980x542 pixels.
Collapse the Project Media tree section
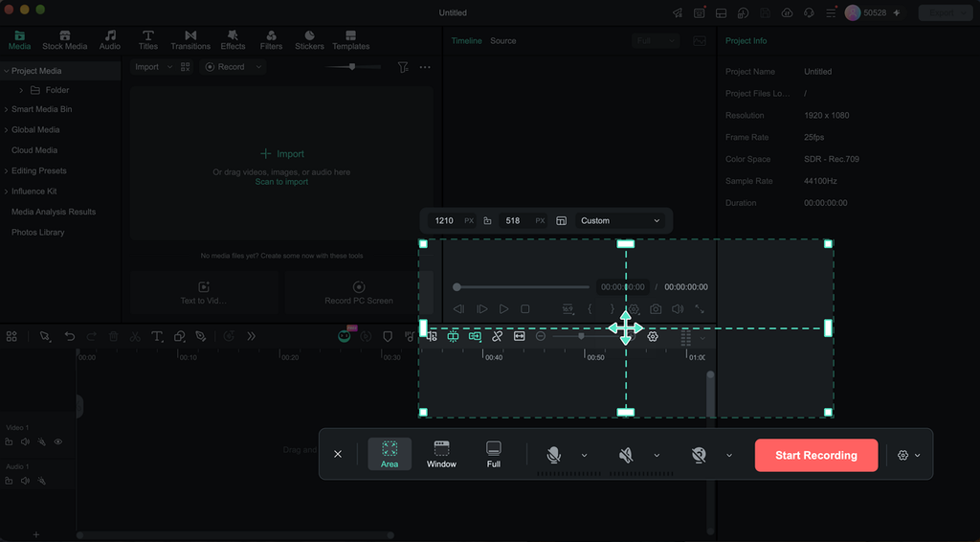pos(6,71)
